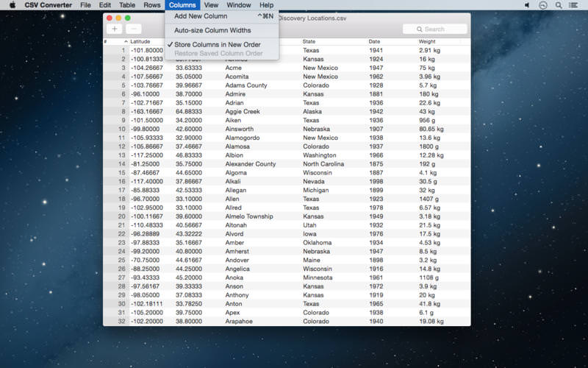The image size is (588, 368).
Task: Select weight cell '12.28 kg'
Action: click(x=431, y=155)
